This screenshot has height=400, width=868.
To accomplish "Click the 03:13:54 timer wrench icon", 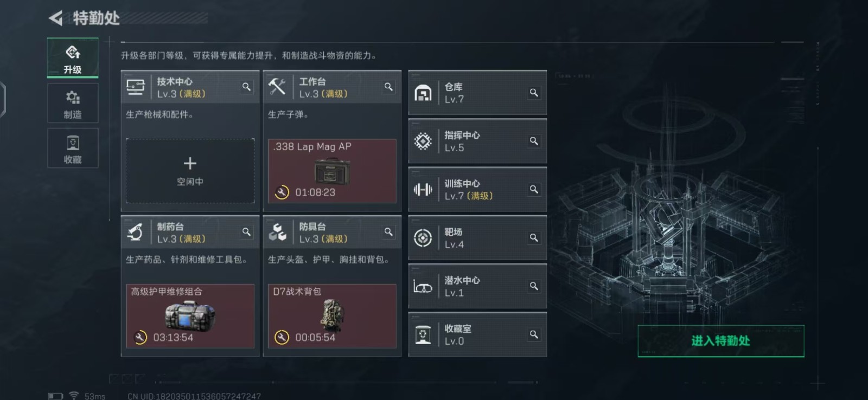I will tap(140, 337).
